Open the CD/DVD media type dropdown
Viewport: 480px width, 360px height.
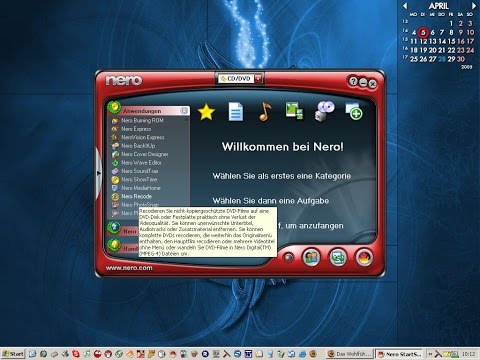pos(240,79)
